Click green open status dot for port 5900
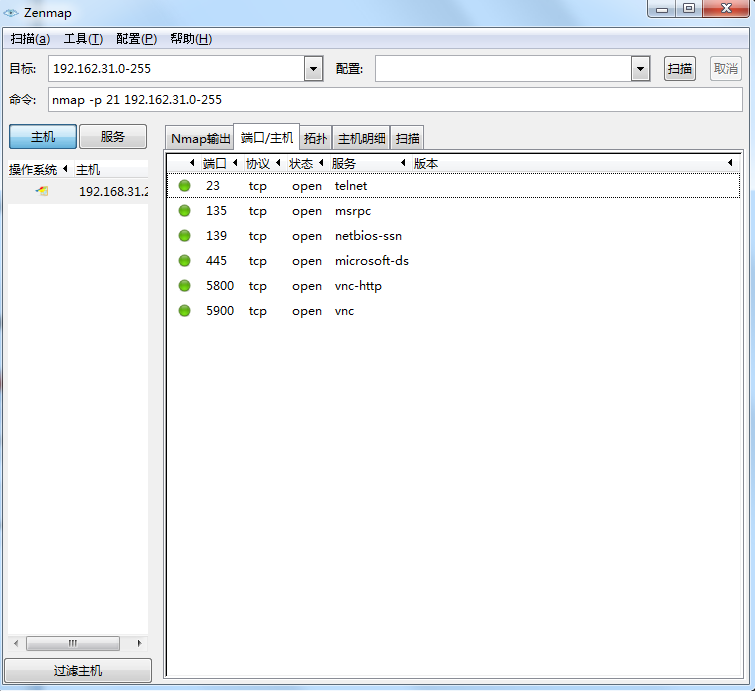 coord(184,311)
